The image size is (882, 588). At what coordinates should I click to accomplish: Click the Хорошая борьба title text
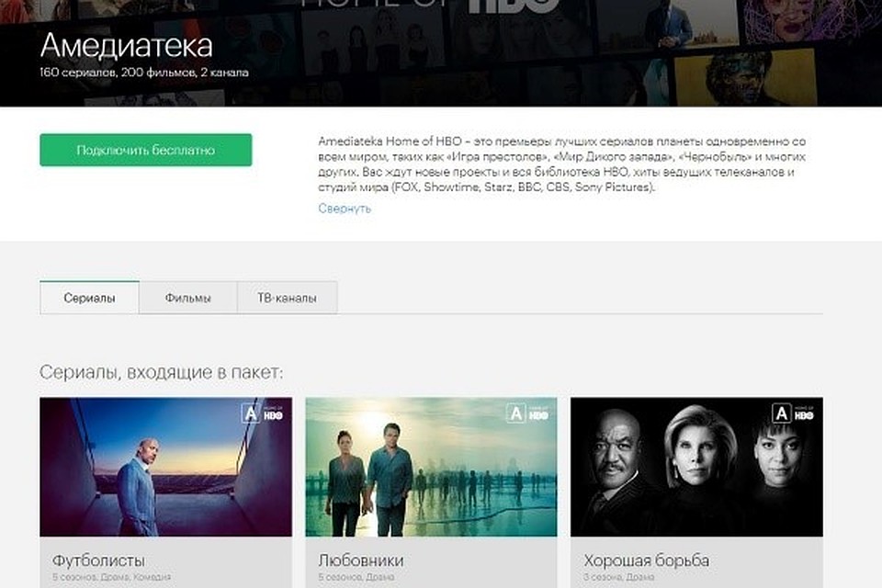[x=646, y=560]
